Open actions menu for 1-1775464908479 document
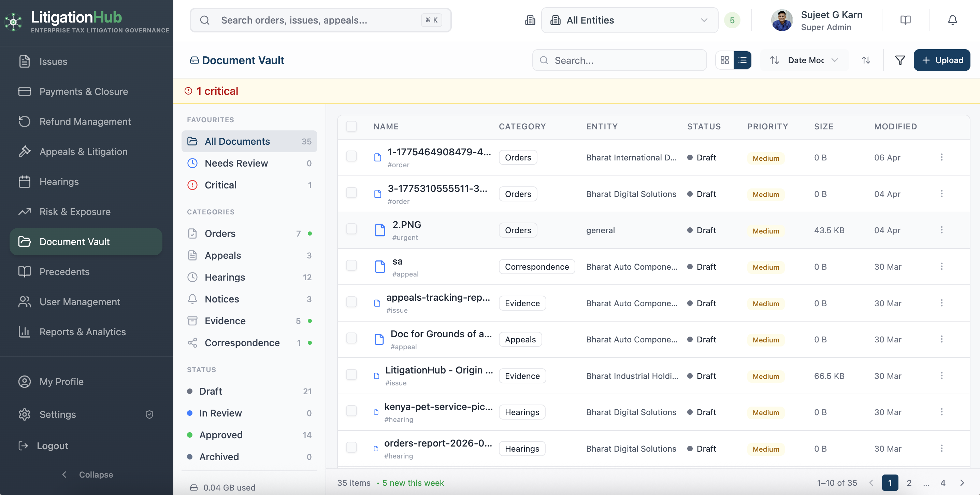 [941, 157]
